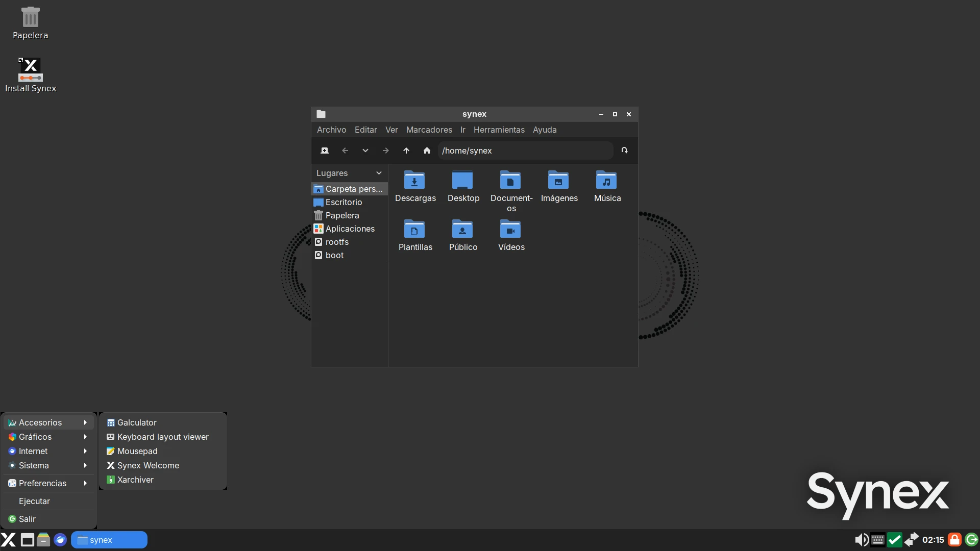
Task: Choose Ejecutar from the start menu
Action: point(48,501)
